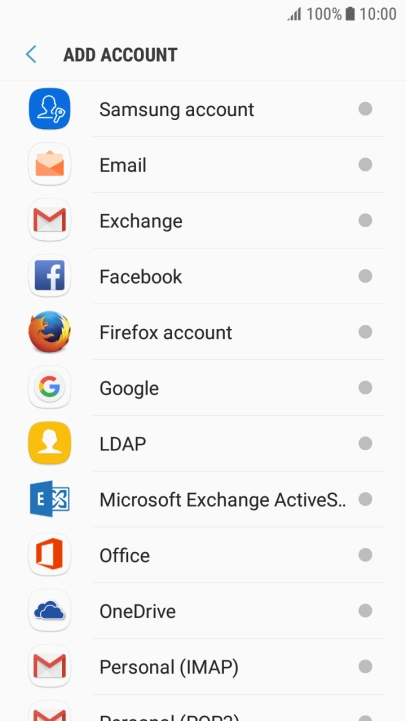Select the Samsung account status dot
The width and height of the screenshot is (406, 721).
coord(365,109)
